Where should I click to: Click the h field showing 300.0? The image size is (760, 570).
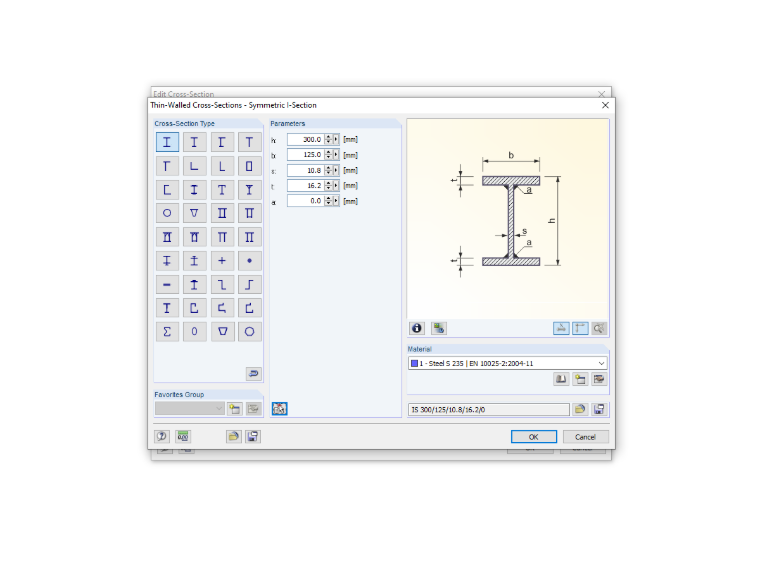pyautogui.click(x=306, y=139)
